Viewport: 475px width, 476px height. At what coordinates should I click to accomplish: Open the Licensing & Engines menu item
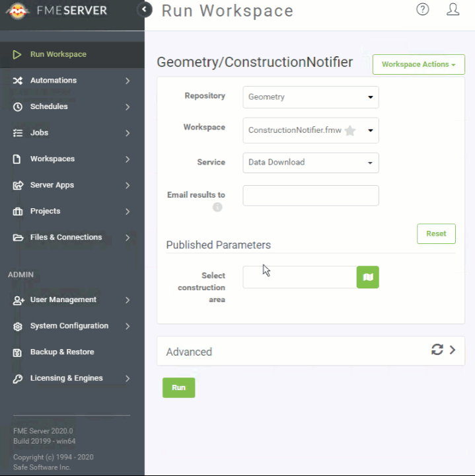(72, 378)
